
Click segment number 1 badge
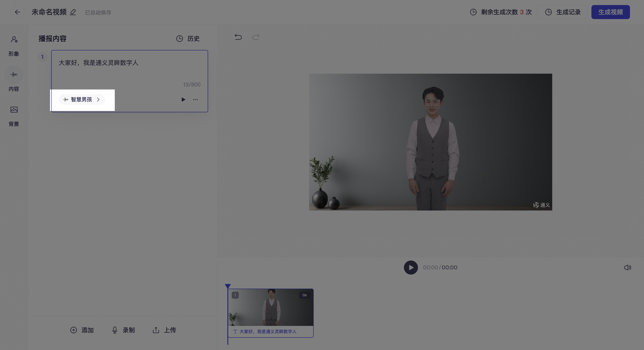pyautogui.click(x=42, y=57)
